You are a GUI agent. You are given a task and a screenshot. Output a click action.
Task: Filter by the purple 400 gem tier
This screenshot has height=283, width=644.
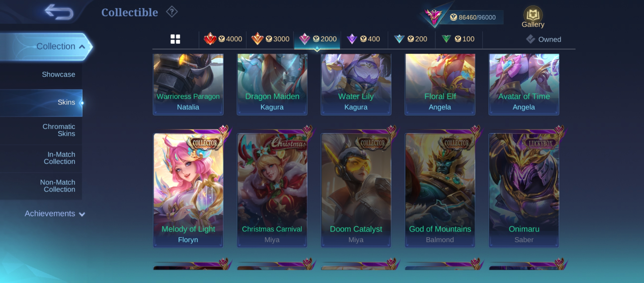point(363,39)
